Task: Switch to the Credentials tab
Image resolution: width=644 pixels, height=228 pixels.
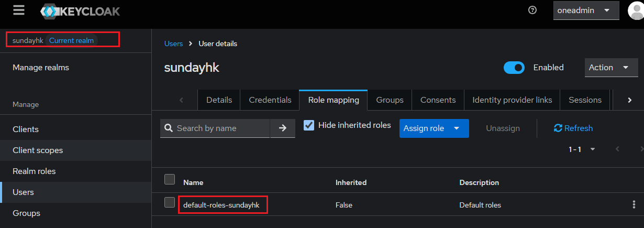Action: point(270,100)
